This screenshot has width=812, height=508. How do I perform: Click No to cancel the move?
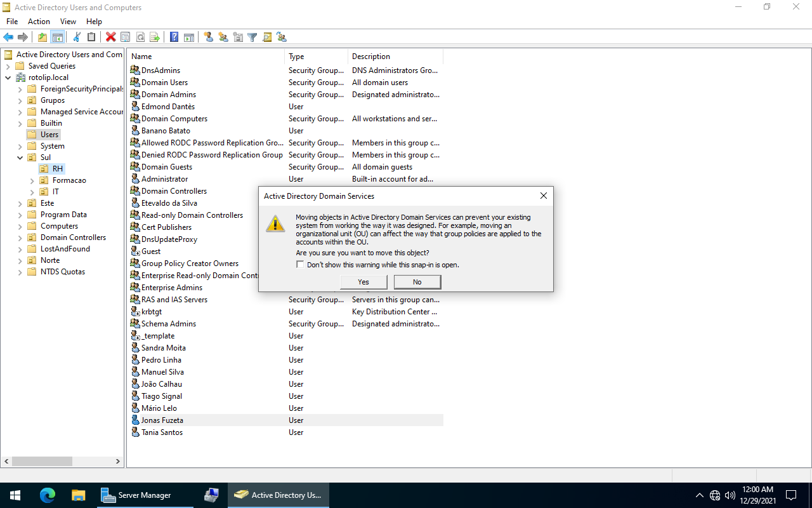[x=417, y=282]
